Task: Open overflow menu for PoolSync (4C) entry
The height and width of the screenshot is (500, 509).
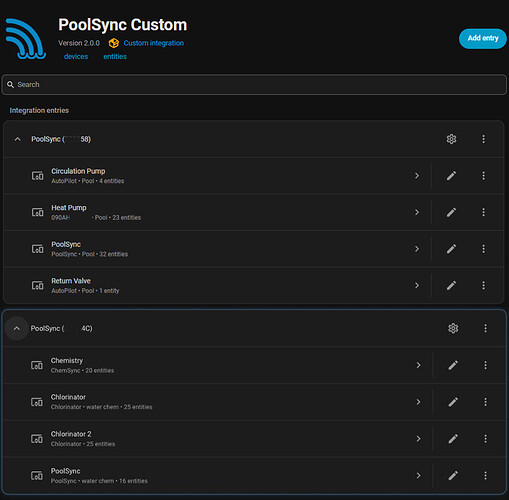Action: [485, 328]
